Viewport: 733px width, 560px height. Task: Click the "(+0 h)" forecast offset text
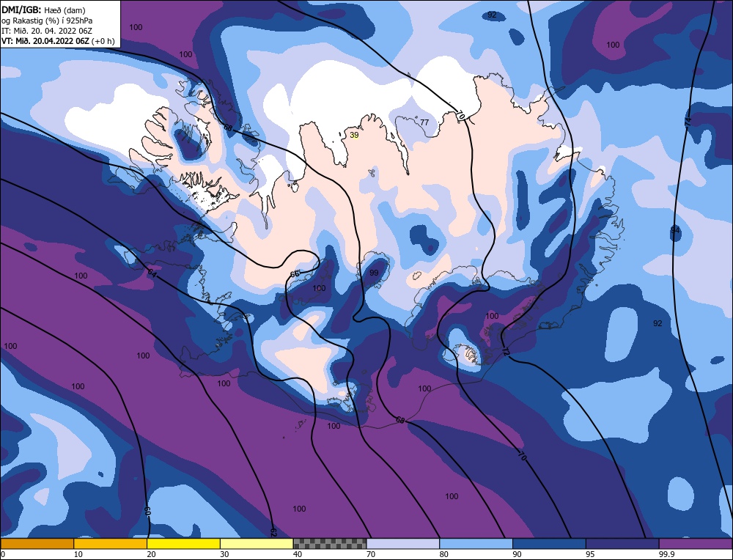pos(103,41)
